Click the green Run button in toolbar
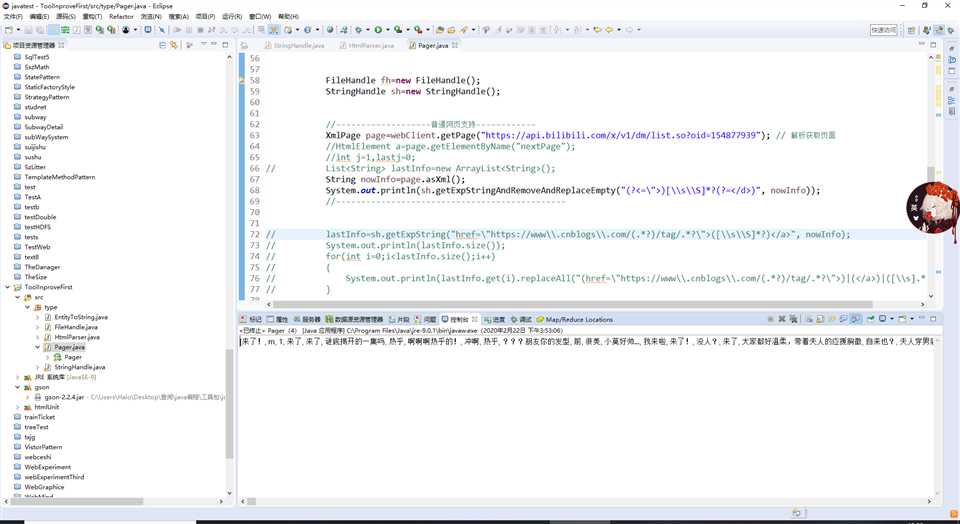The width and height of the screenshot is (960, 524). (x=378, y=29)
